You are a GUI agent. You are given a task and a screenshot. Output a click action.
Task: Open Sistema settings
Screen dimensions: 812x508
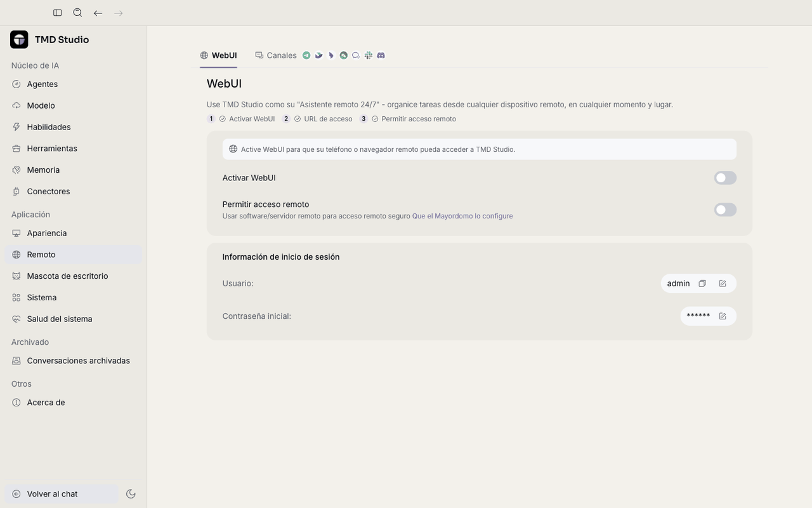(74, 297)
